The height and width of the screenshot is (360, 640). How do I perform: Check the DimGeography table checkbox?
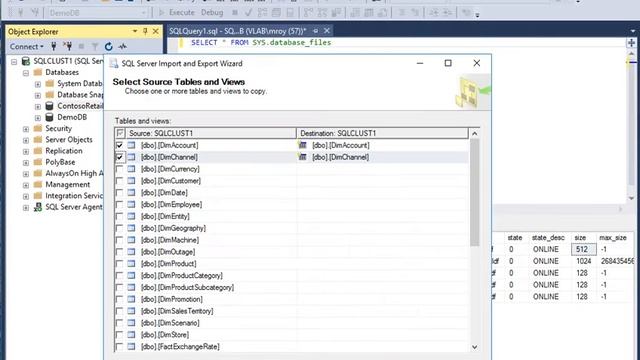119,228
